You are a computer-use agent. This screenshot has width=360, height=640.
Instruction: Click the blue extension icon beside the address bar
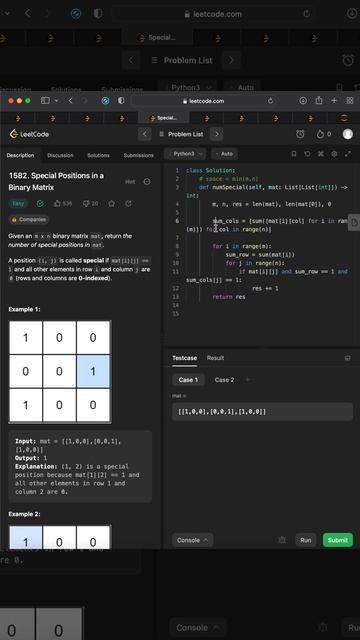click(x=105, y=101)
